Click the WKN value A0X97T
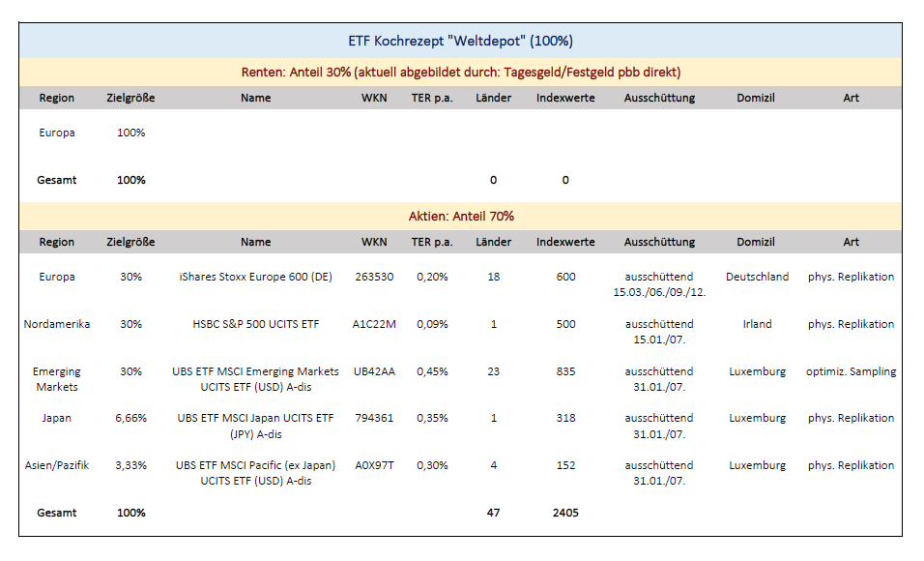Viewport: 924px width, 561px height. point(374,465)
